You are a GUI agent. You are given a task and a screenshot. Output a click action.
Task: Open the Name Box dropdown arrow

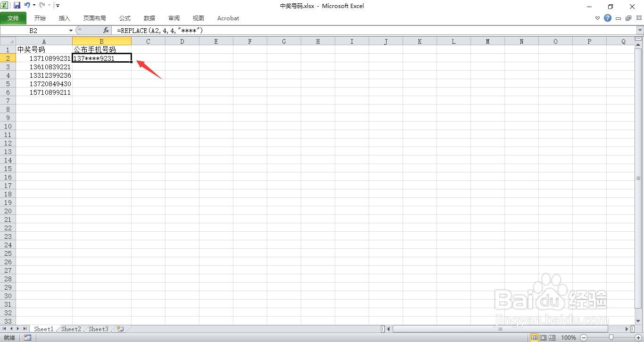point(71,31)
